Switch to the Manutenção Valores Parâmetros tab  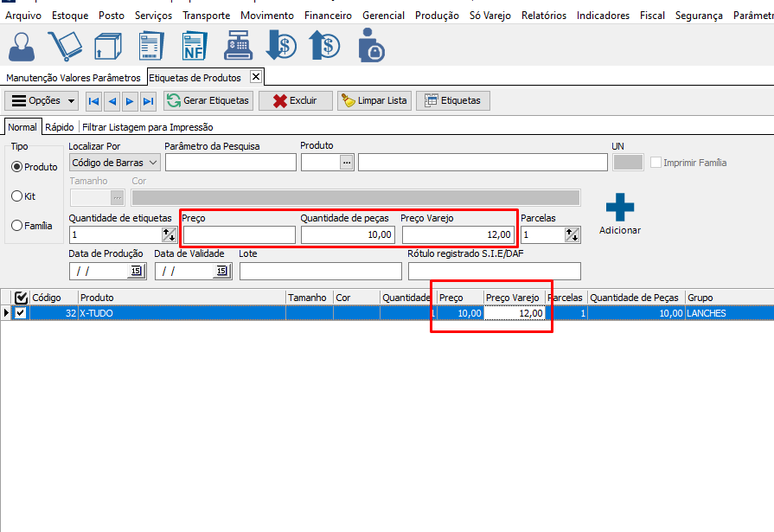73,78
